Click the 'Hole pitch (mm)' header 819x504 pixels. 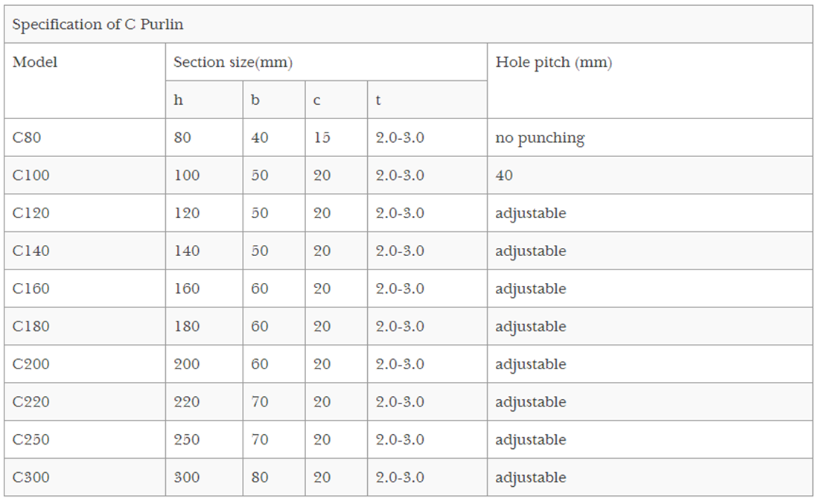553,63
